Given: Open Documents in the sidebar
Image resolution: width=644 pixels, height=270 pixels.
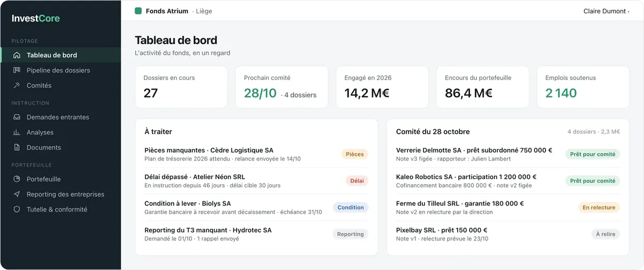Looking at the screenshot, I should coord(61,147).
